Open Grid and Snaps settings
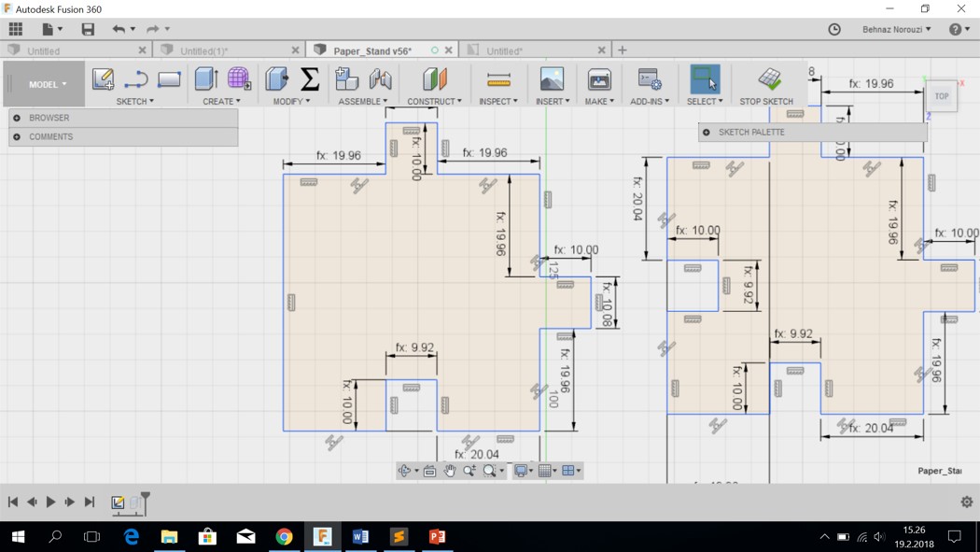 (x=547, y=471)
